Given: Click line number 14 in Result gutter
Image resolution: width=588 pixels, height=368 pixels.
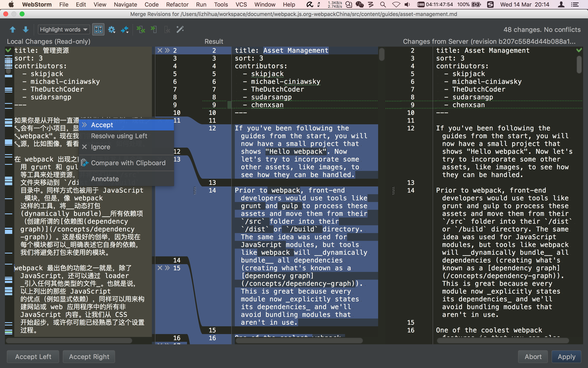Looking at the screenshot, I should [212, 190].
